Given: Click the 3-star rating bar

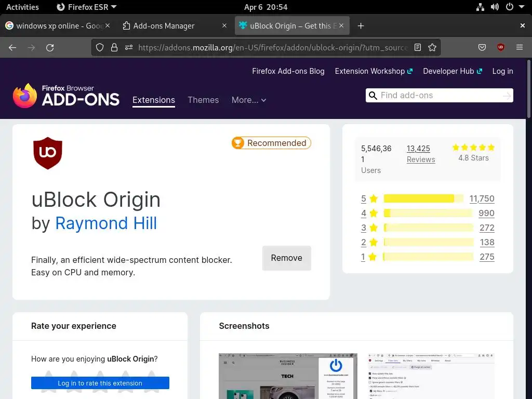Looking at the screenshot, I should (x=429, y=228).
